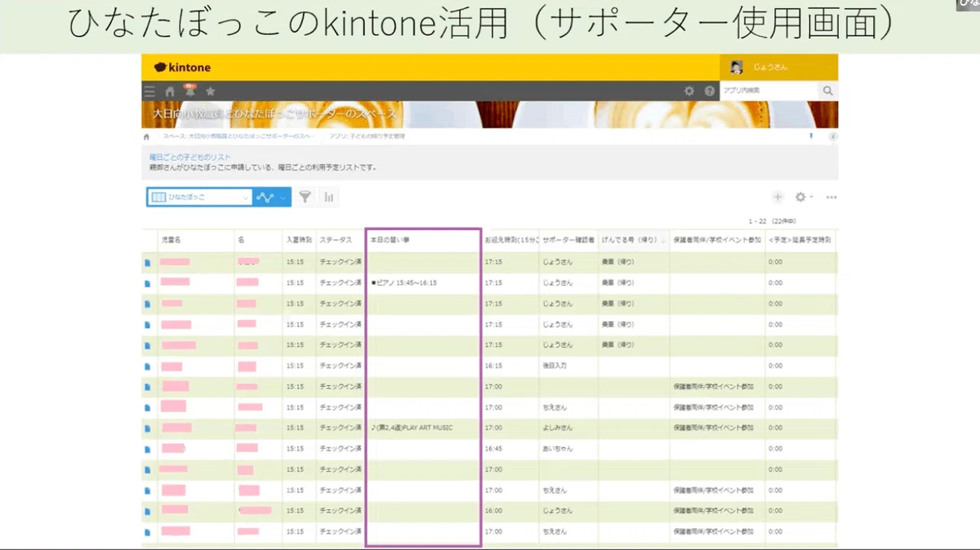Open 曜日ごとの子どものリスト link

pos(189,157)
